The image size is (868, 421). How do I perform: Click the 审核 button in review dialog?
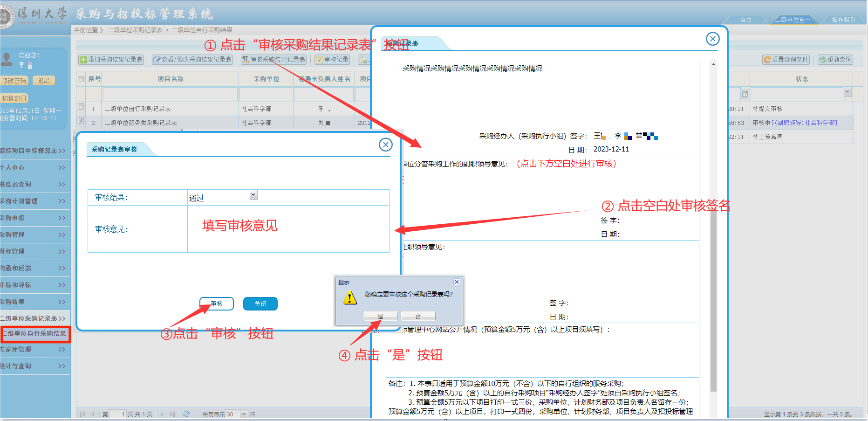pos(217,304)
